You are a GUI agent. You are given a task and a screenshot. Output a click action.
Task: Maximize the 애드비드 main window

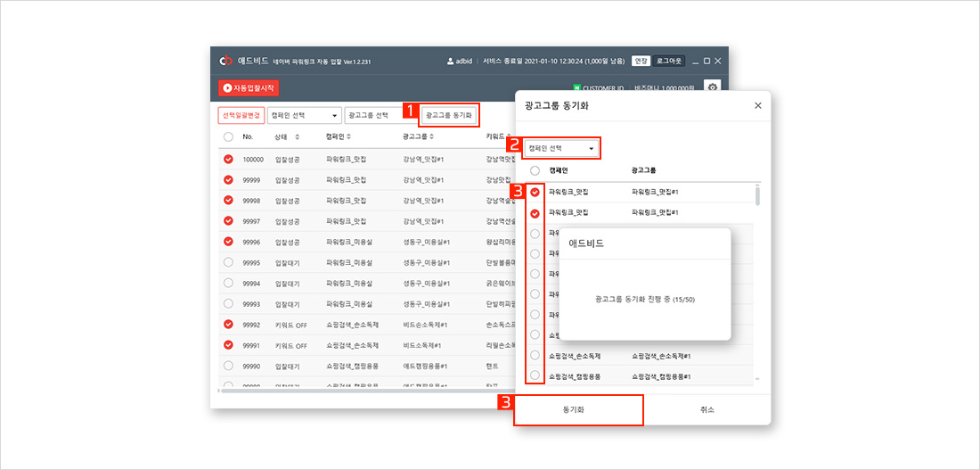(706, 62)
